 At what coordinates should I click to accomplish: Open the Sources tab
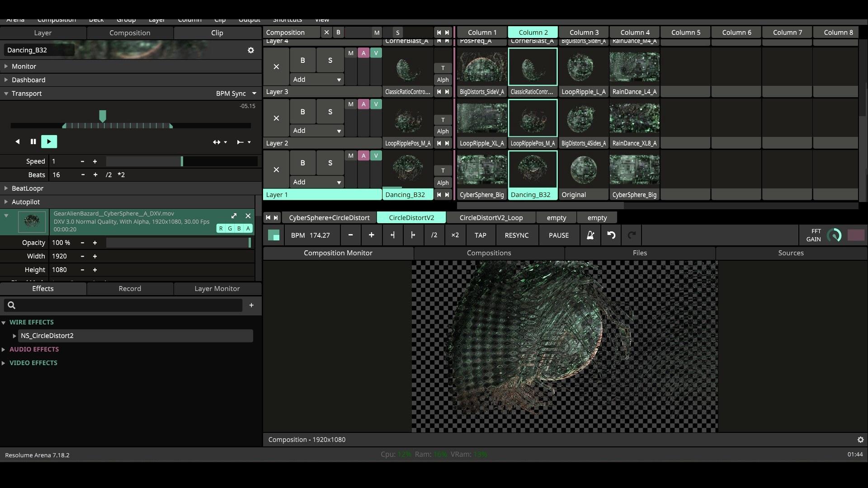coord(791,253)
